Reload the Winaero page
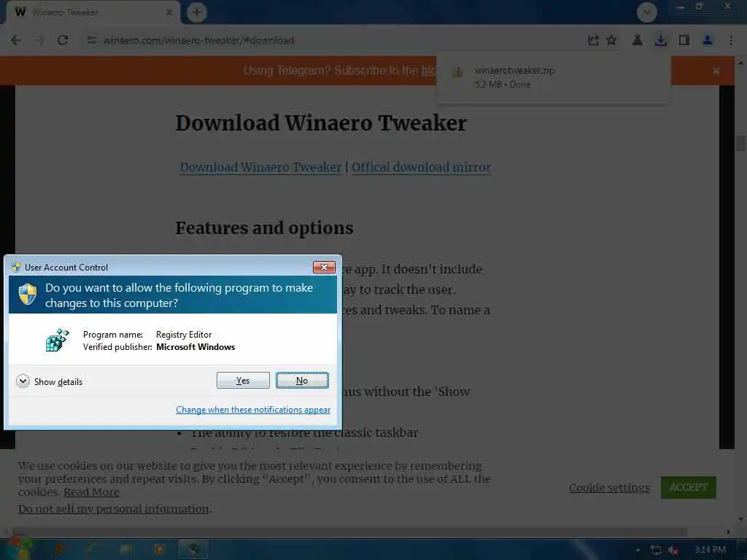 coord(63,41)
